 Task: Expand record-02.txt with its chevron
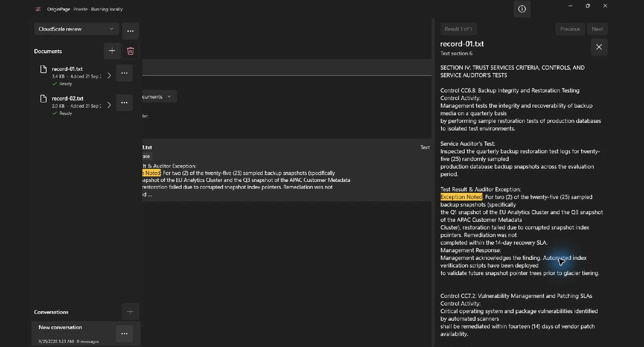pyautogui.click(x=109, y=105)
